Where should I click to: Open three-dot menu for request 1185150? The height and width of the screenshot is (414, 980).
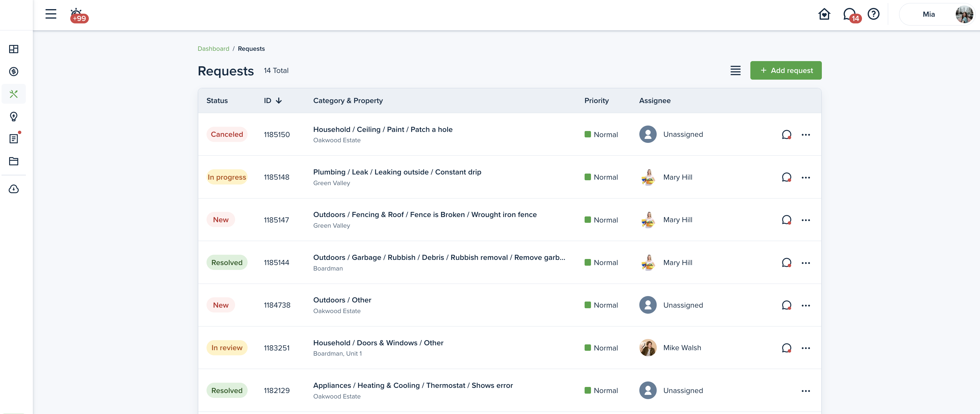click(x=805, y=135)
